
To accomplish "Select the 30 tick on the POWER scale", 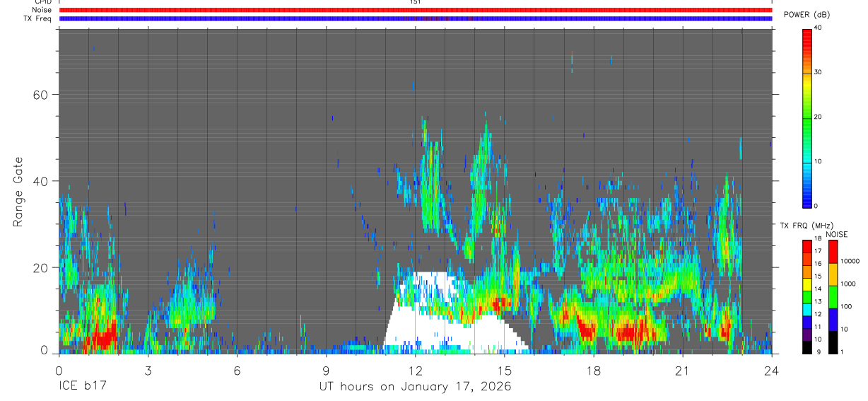I will tap(818, 72).
